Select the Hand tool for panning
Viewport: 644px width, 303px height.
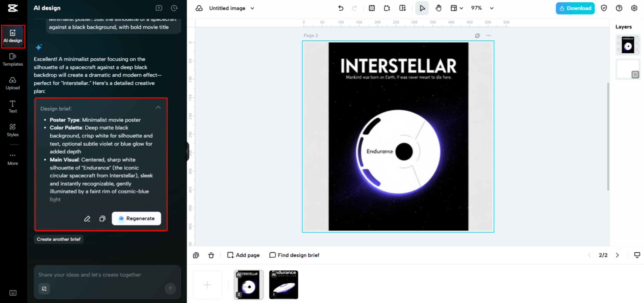pos(438,8)
